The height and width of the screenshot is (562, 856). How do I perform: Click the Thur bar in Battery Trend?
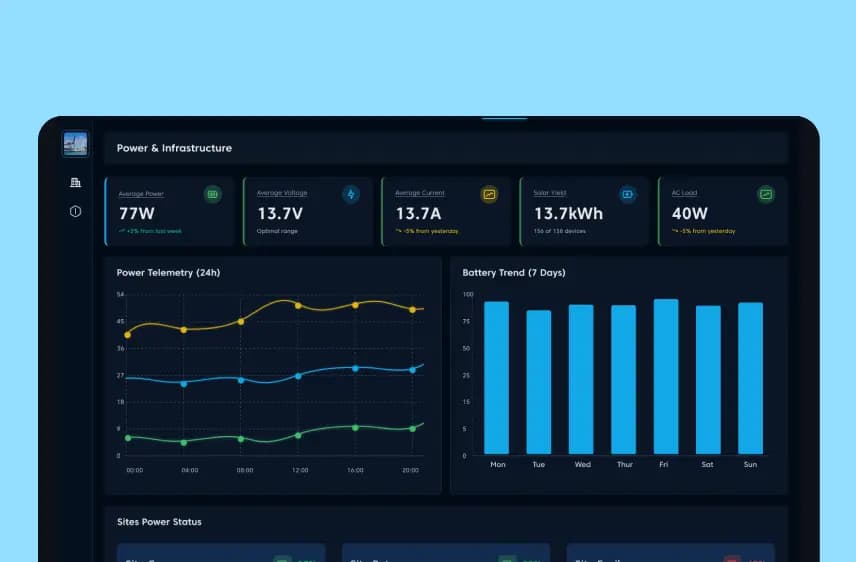pyautogui.click(x=623, y=380)
